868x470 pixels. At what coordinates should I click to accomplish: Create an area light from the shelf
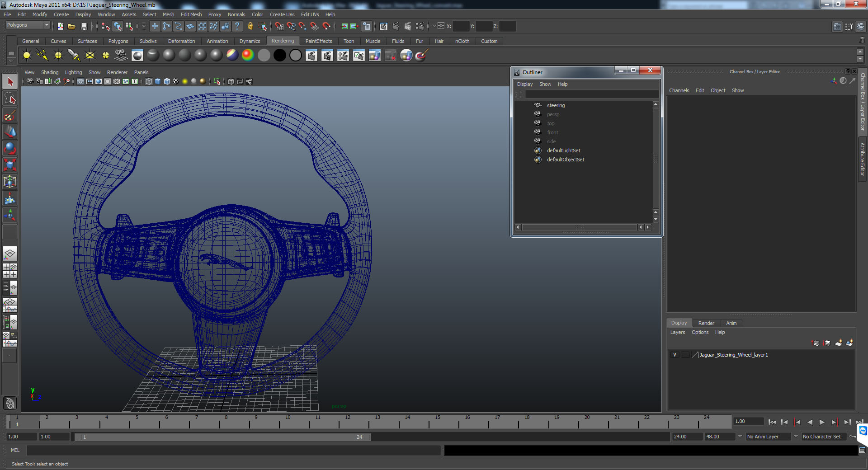pyautogui.click(x=90, y=56)
